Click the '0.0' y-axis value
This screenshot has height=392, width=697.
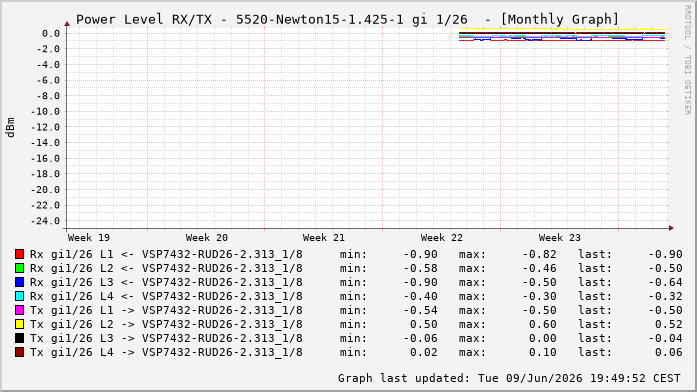point(51,33)
